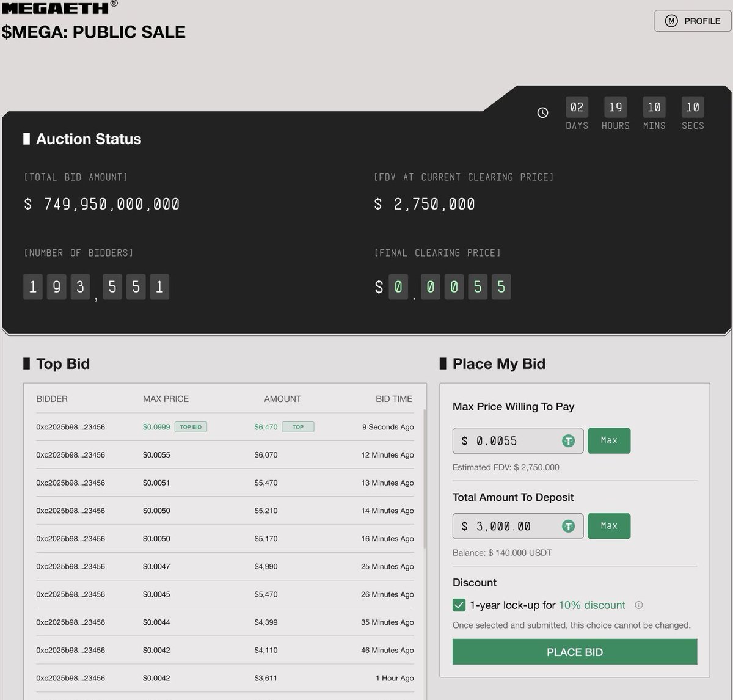This screenshot has width=733, height=700.
Task: Click the BID TIME column header
Action: [394, 399]
